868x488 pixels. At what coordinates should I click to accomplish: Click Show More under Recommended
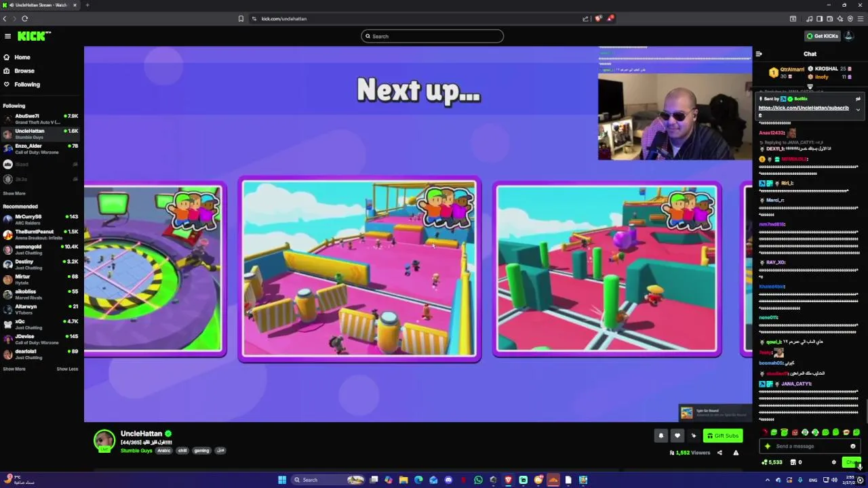pos(14,369)
